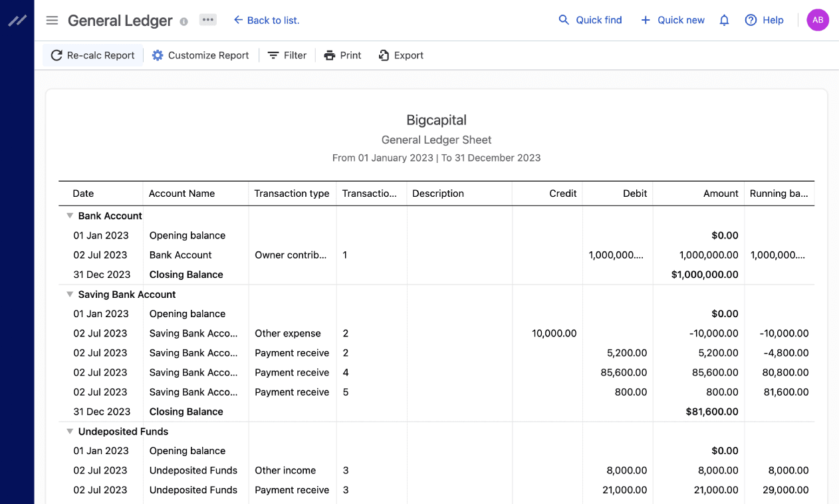This screenshot has height=504, width=839.
Task: Open Customize Report panel
Action: [200, 55]
